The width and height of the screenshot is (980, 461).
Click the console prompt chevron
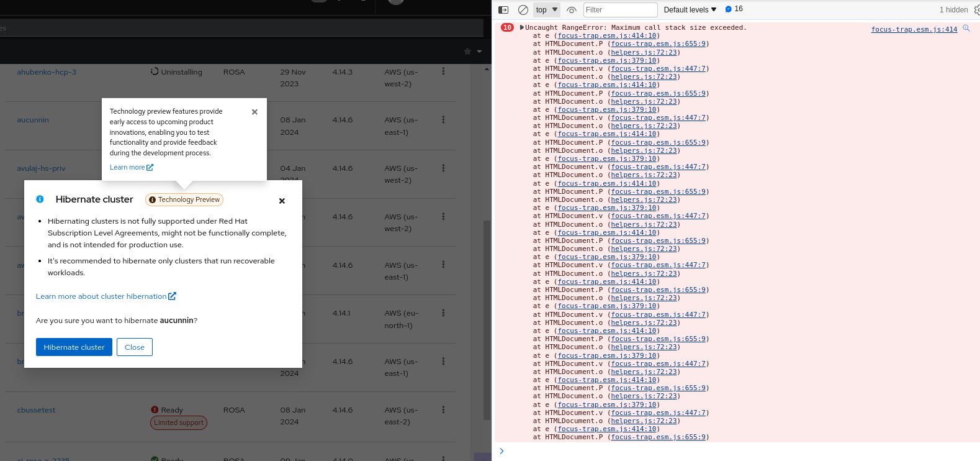click(x=501, y=451)
